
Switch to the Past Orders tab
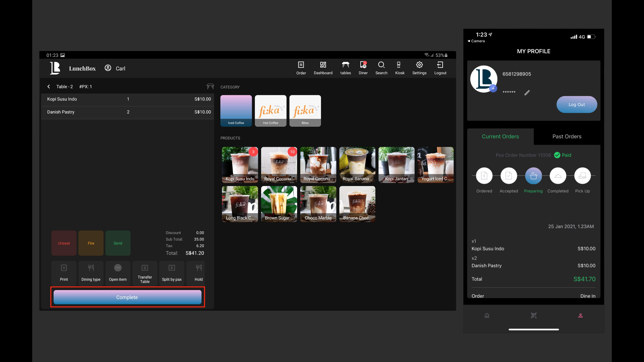pyautogui.click(x=567, y=137)
